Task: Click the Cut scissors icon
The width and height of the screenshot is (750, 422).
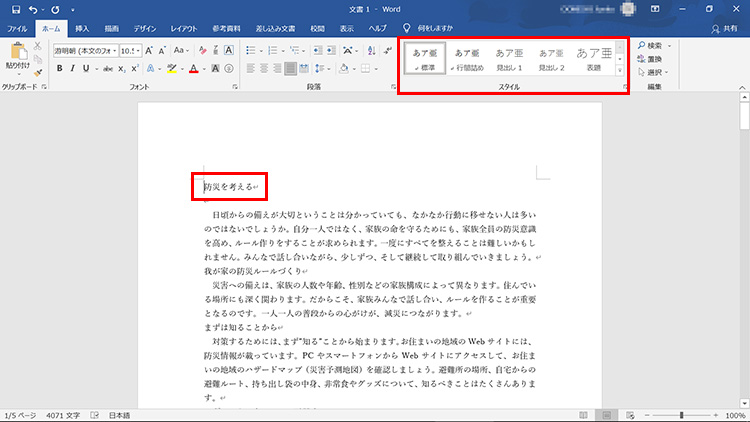Action: (38, 46)
